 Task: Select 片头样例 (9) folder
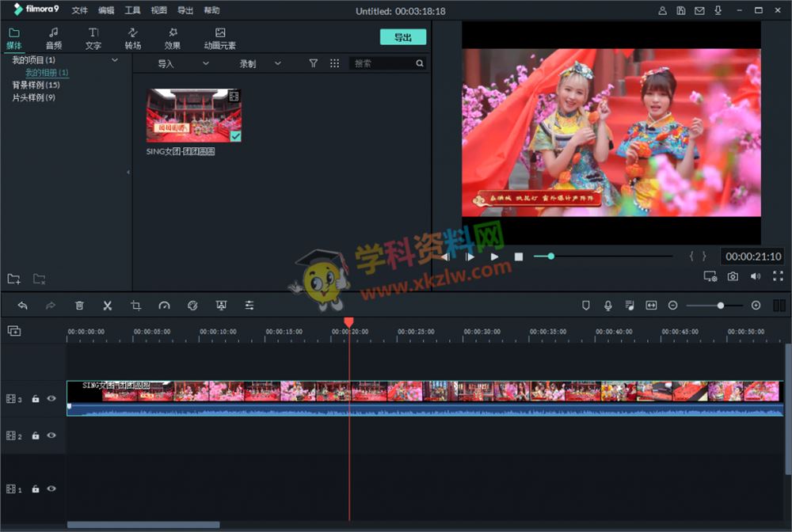pyautogui.click(x=34, y=97)
